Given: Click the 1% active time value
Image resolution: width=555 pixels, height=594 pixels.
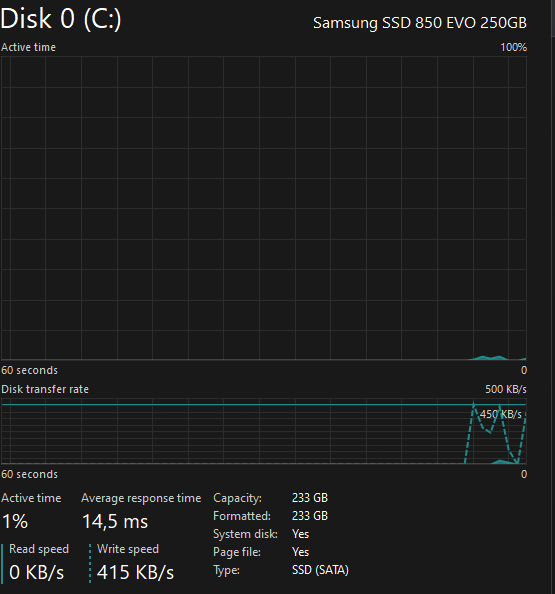Looking at the screenshot, I should (15, 522).
